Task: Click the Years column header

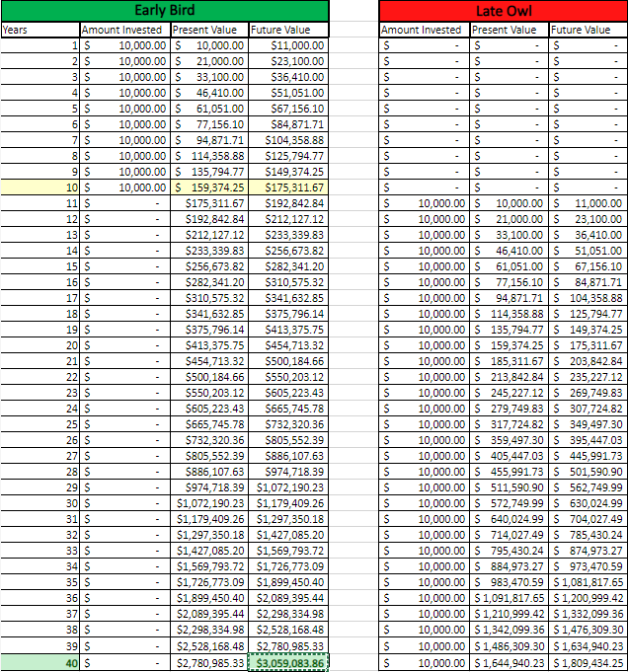Action: pos(40,30)
